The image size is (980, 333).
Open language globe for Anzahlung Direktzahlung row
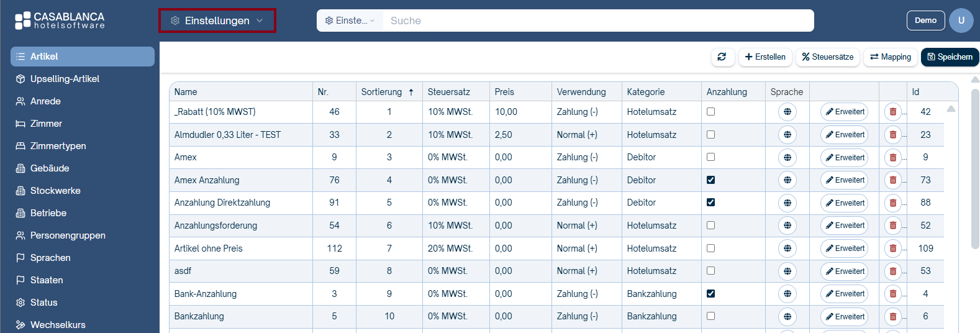coord(787,203)
